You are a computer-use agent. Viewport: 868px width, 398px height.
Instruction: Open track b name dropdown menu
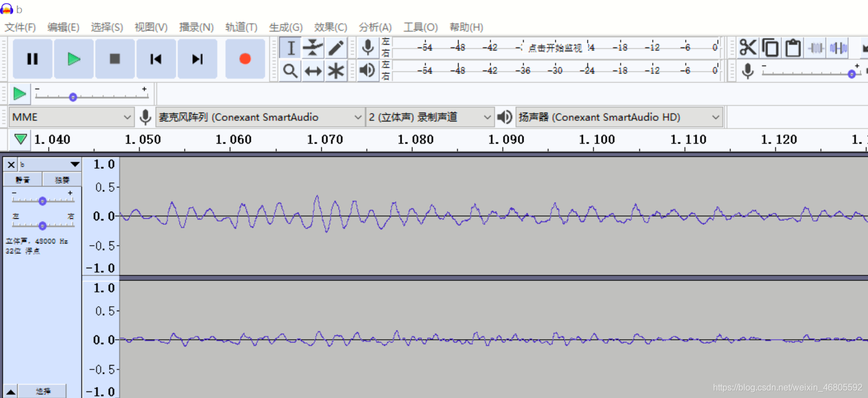pyautogui.click(x=50, y=164)
